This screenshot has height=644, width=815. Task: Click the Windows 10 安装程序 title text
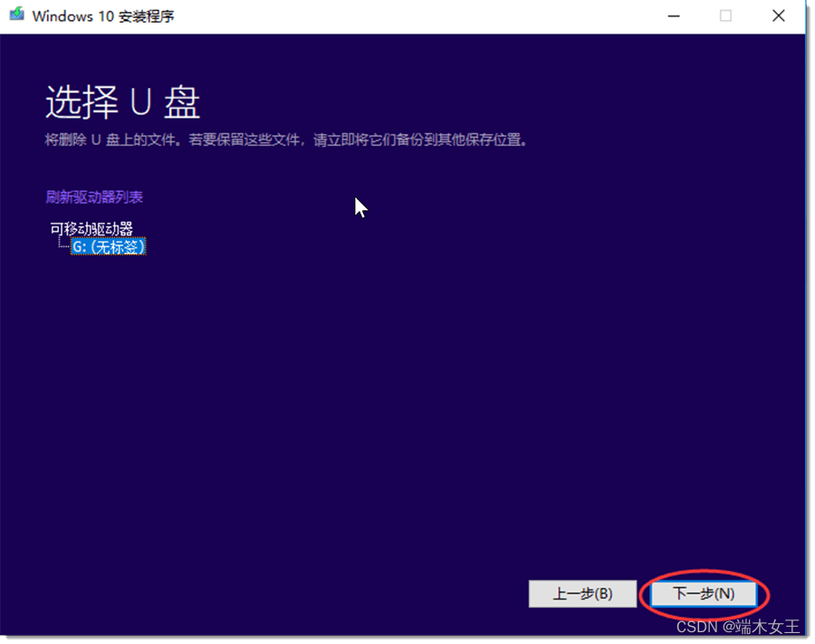click(103, 16)
